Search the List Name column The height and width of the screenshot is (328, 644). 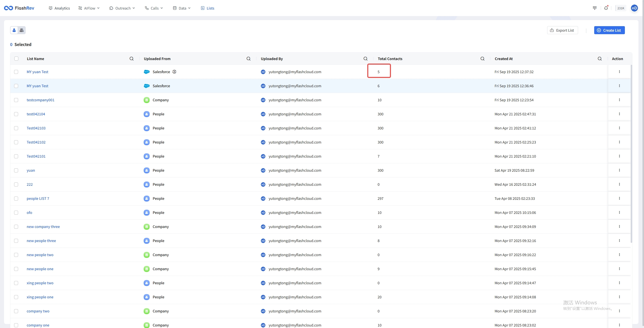(132, 59)
